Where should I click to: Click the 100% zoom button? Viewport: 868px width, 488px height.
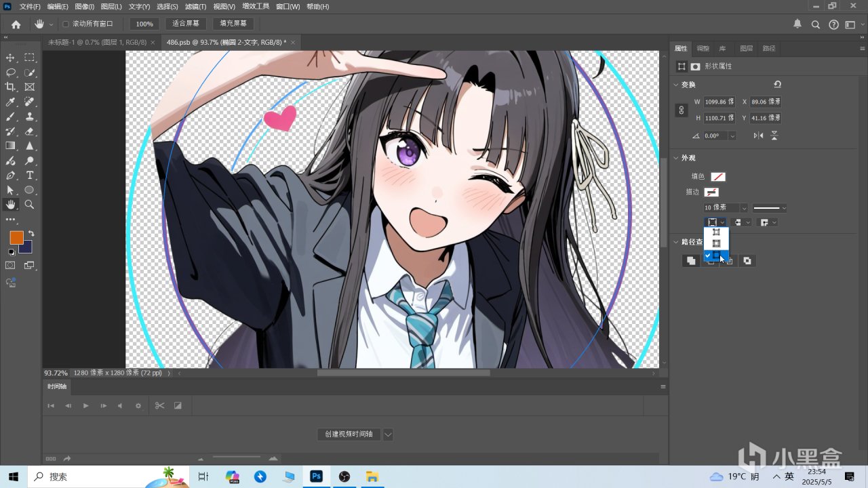click(x=144, y=24)
